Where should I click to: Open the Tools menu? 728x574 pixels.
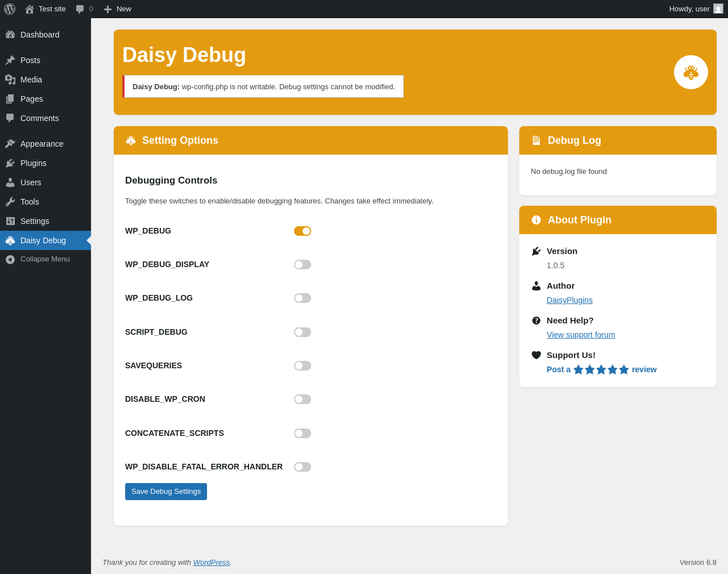[45, 202]
